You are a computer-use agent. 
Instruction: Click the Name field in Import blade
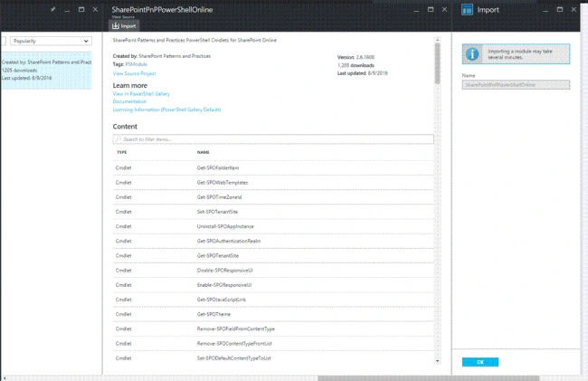pos(516,85)
